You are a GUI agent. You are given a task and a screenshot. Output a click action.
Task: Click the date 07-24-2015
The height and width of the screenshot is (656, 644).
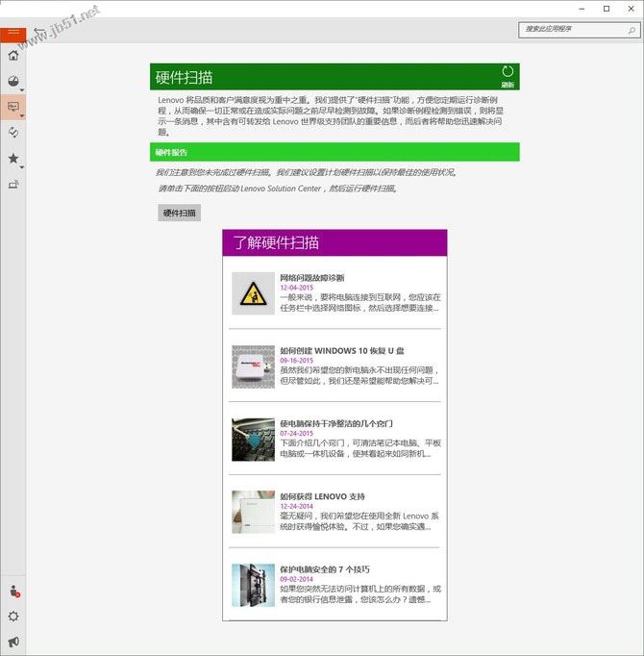coord(296,434)
